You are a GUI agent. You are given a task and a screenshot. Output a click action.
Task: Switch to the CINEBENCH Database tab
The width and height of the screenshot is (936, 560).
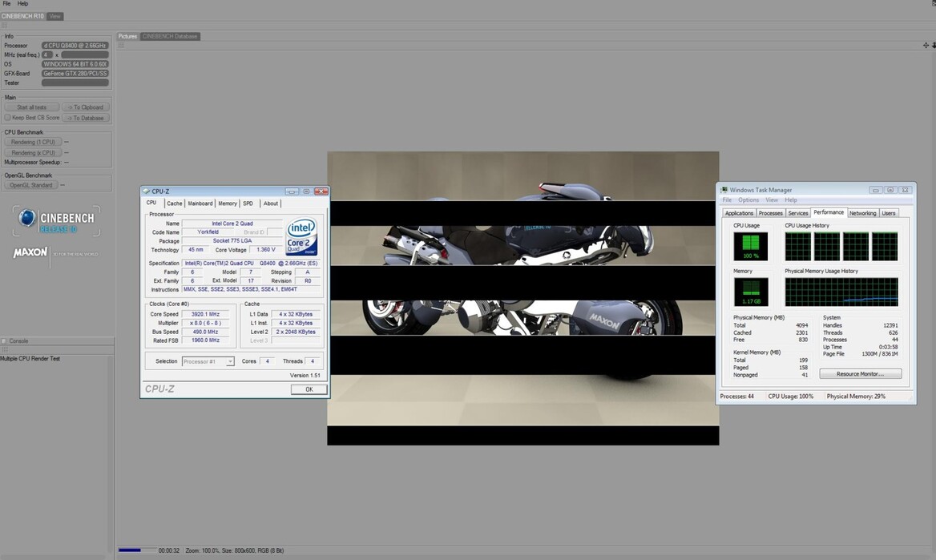pos(170,36)
